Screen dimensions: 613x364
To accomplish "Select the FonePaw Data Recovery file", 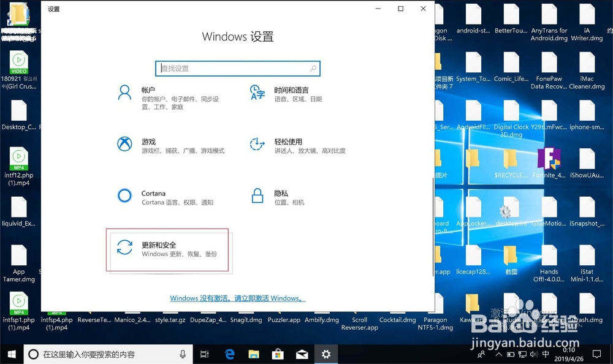I will [x=549, y=70].
